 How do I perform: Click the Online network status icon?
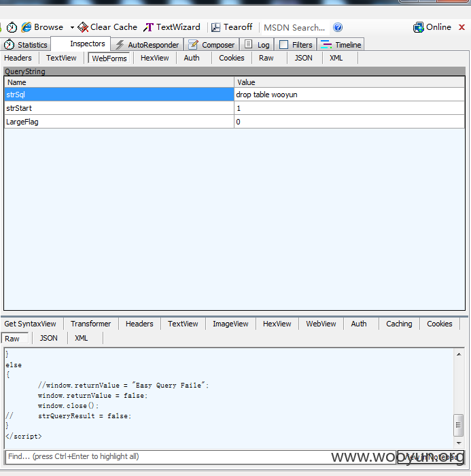418,27
